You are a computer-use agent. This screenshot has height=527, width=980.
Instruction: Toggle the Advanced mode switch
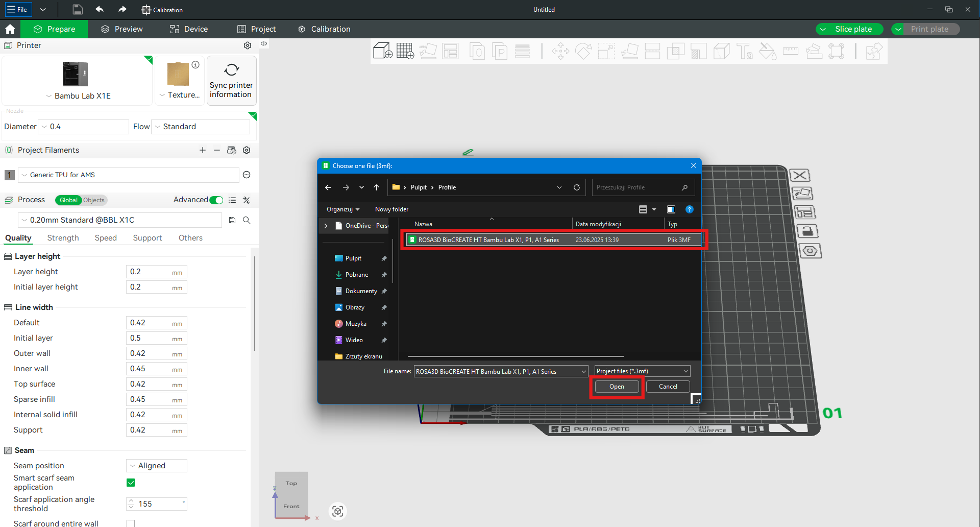pos(216,200)
